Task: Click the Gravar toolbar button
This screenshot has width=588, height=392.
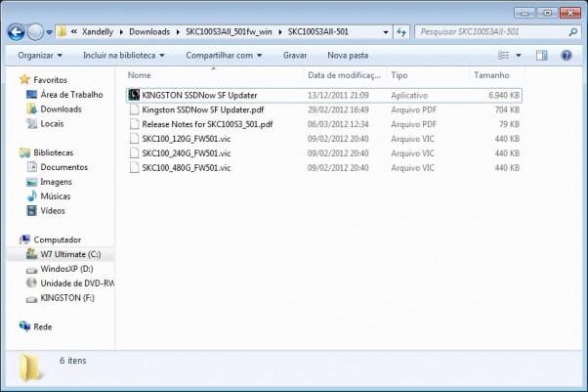Action: [294, 56]
